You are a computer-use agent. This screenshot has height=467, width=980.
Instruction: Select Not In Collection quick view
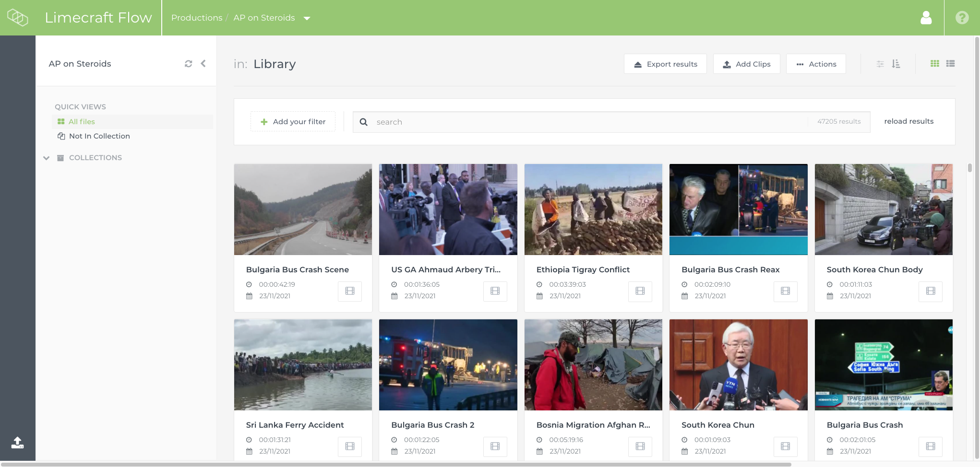point(99,136)
